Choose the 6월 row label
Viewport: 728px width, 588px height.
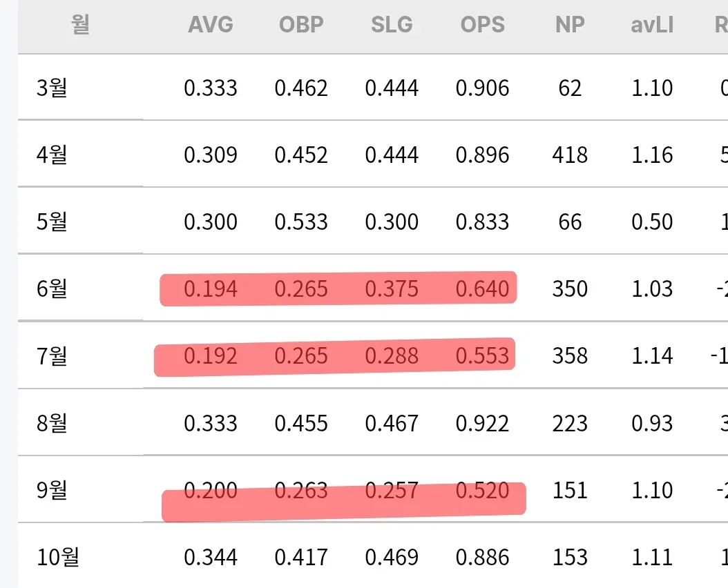tap(52, 288)
